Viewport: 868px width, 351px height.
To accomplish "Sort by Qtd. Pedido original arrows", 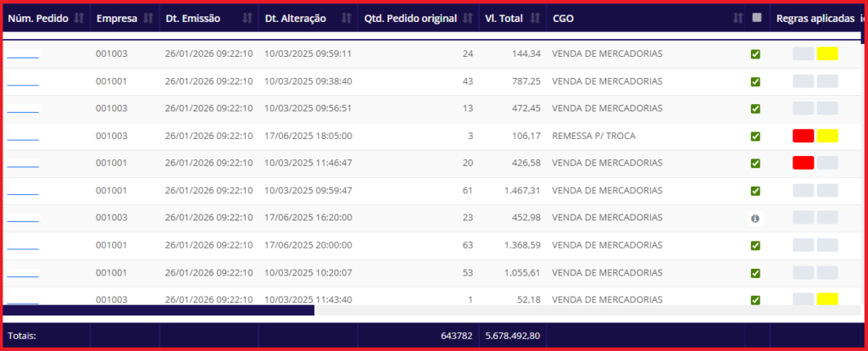I will pyautogui.click(x=467, y=18).
